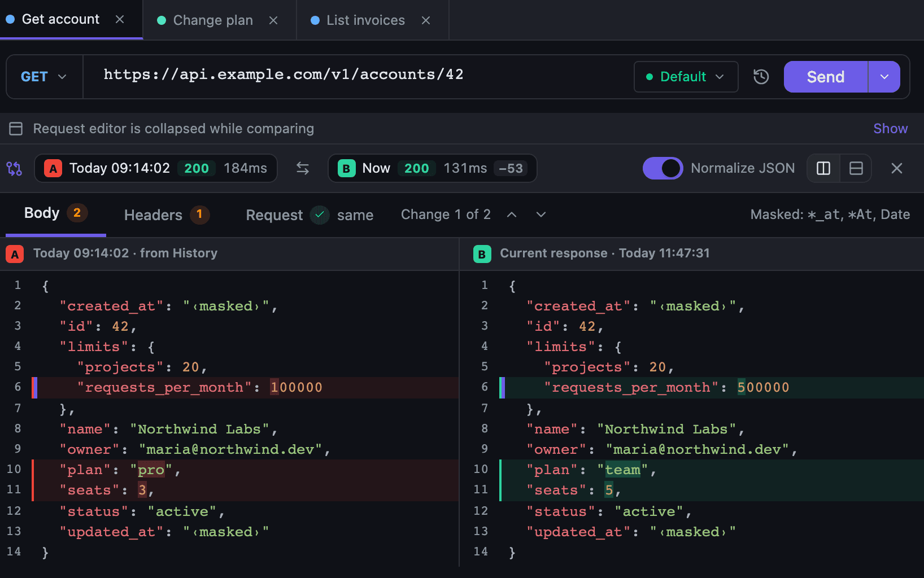Click the compare diff icon beside snapshot A
This screenshot has width=924, height=578.
[14, 168]
